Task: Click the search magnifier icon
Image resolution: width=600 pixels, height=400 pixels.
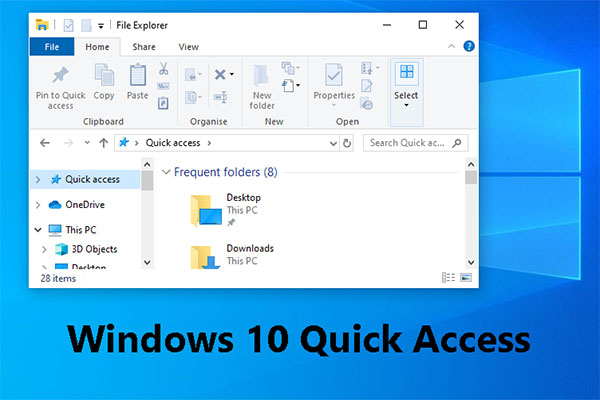Action: coord(457,143)
